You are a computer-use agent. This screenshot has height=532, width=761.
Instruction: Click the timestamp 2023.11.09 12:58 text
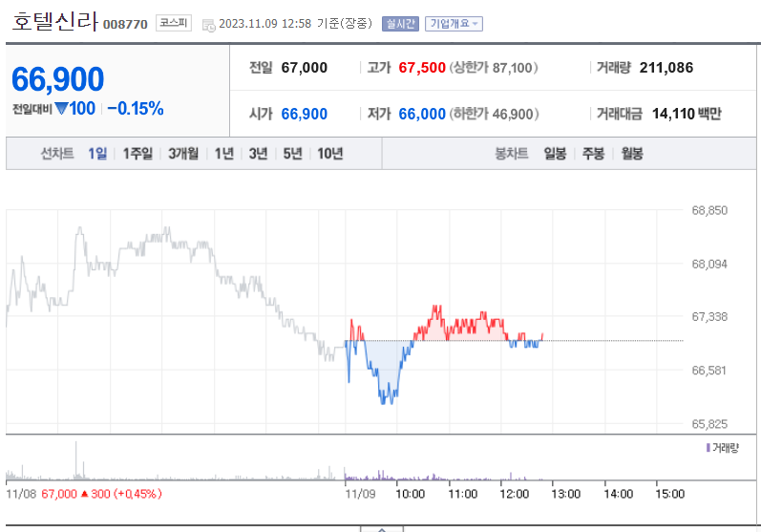click(x=265, y=24)
